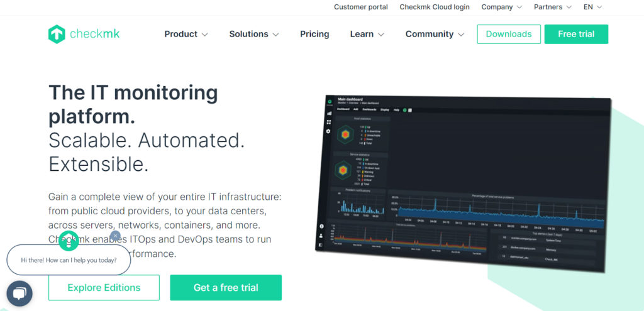Click the checkmk wordmark text
This screenshot has width=644, height=311.
pos(95,34)
